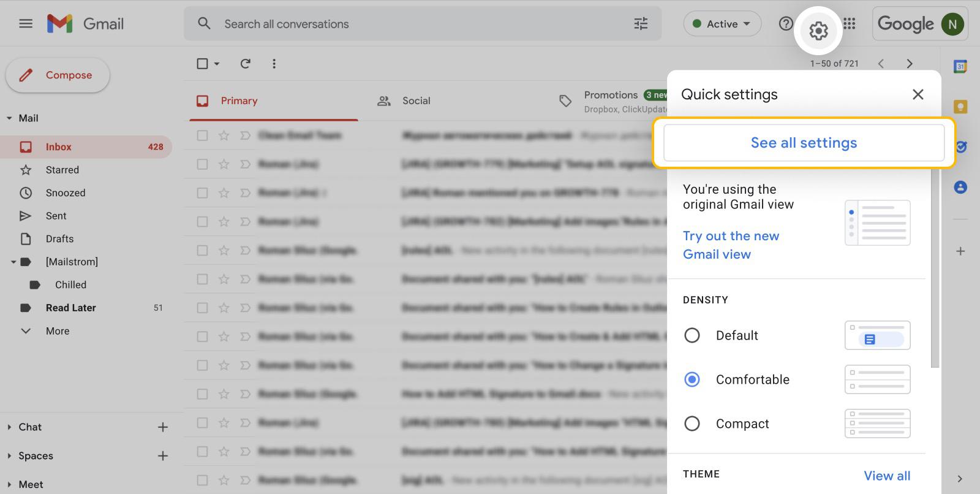
Task: Click the Refresh inbox icon
Action: click(x=245, y=64)
